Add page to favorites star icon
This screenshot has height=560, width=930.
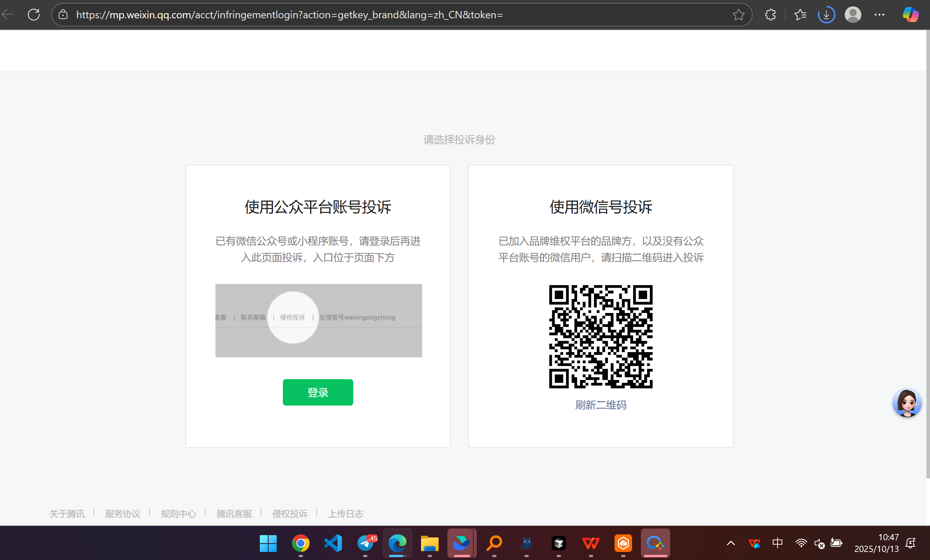click(738, 15)
